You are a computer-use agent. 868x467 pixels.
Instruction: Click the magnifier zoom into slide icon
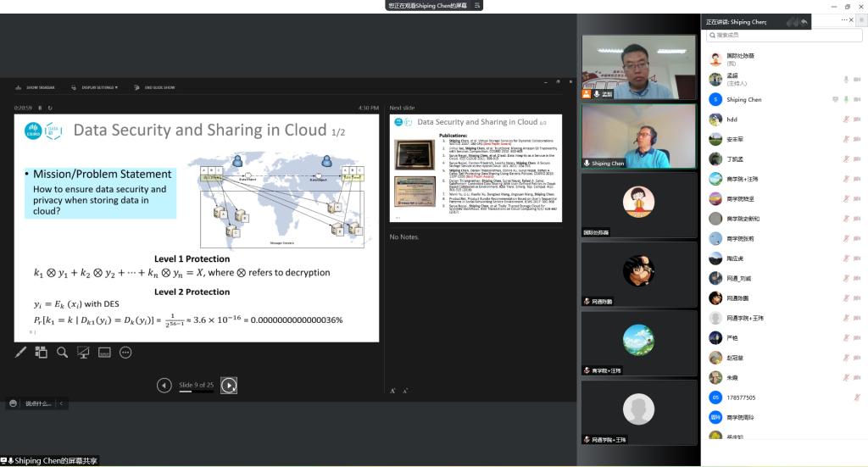(62, 352)
